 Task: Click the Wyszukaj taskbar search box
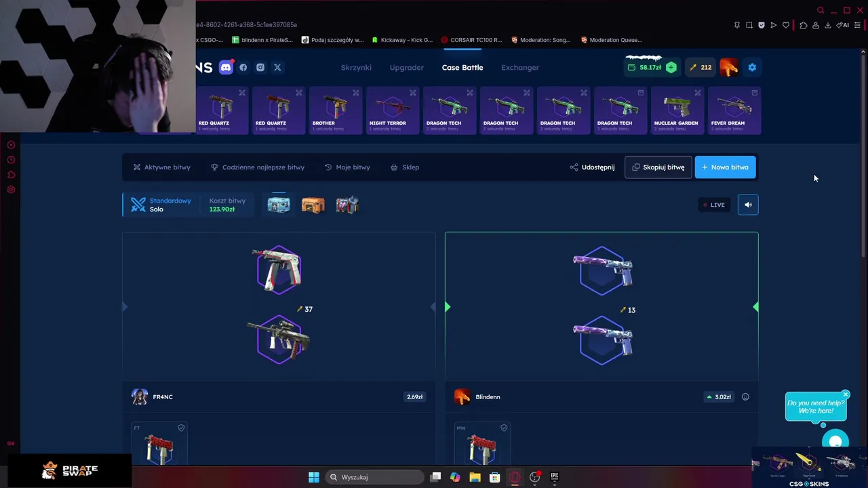(375, 477)
